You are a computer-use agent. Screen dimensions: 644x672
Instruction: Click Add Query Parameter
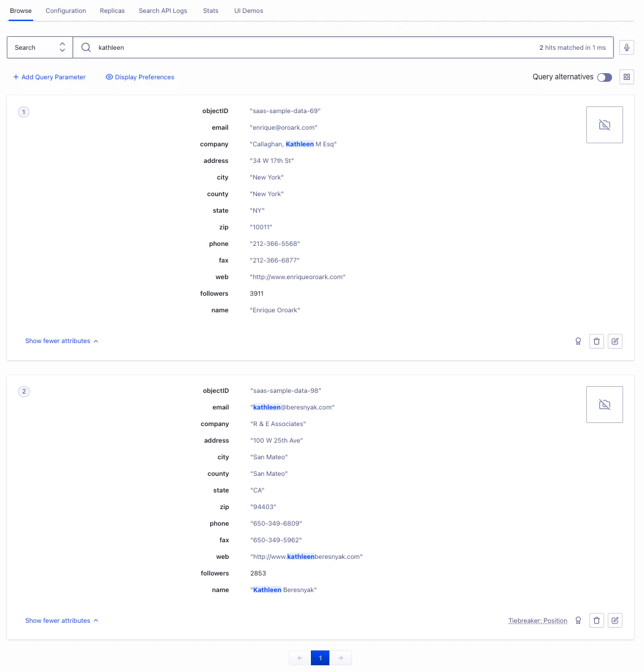(49, 77)
